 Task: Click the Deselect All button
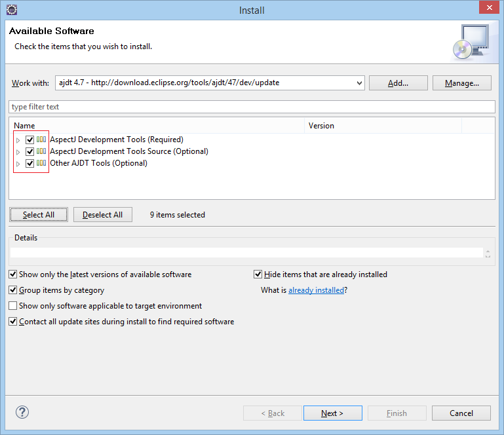click(x=102, y=215)
